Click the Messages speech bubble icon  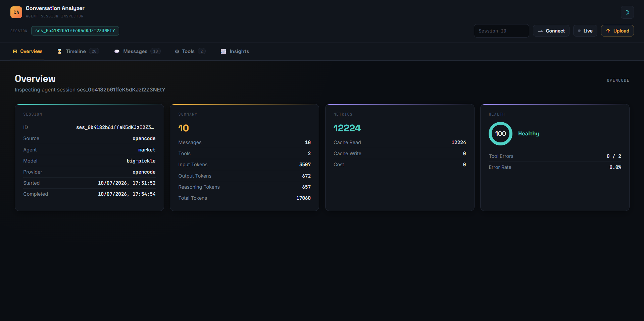pyautogui.click(x=117, y=51)
